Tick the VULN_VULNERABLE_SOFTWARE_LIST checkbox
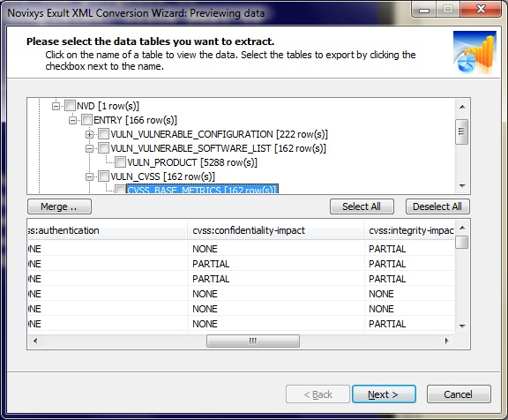Viewport: 508px width, 420px height. pyautogui.click(x=103, y=148)
